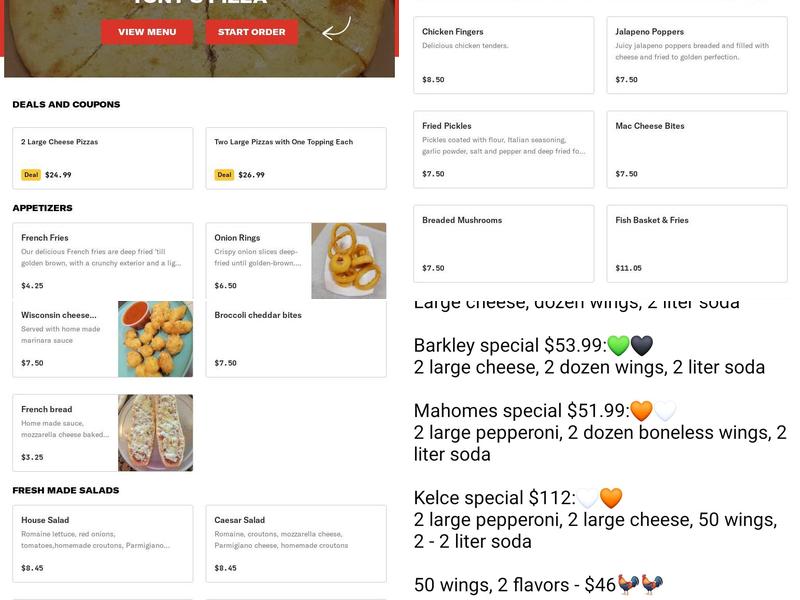Click the Deal badge on 2 Large Cheese Pizzas
This screenshot has width=800, height=600.
(x=31, y=175)
